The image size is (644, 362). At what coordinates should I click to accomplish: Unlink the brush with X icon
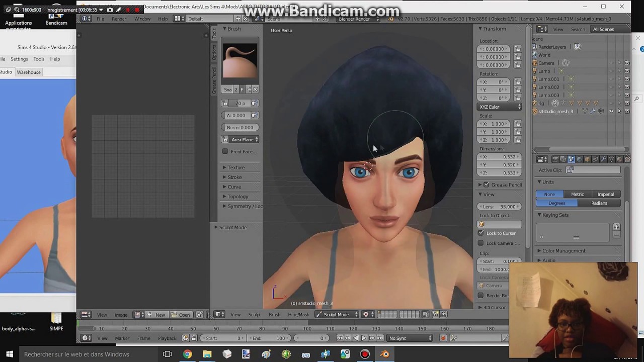[x=255, y=89]
